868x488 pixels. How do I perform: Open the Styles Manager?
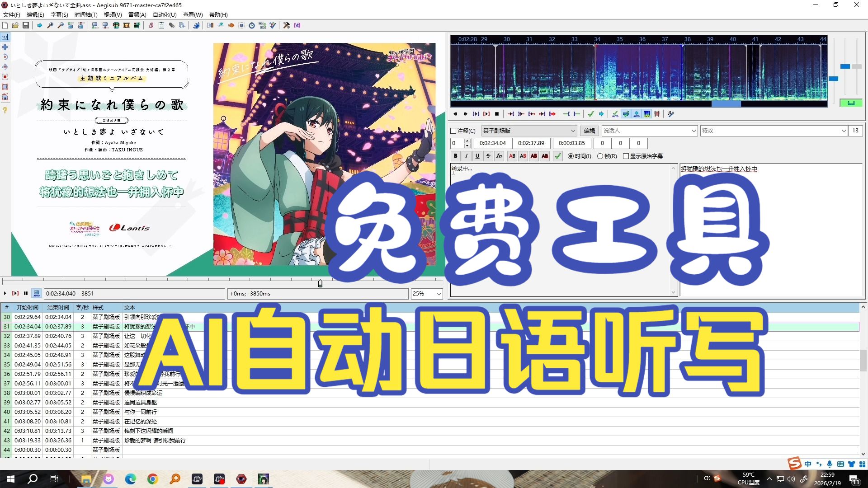(x=151, y=26)
